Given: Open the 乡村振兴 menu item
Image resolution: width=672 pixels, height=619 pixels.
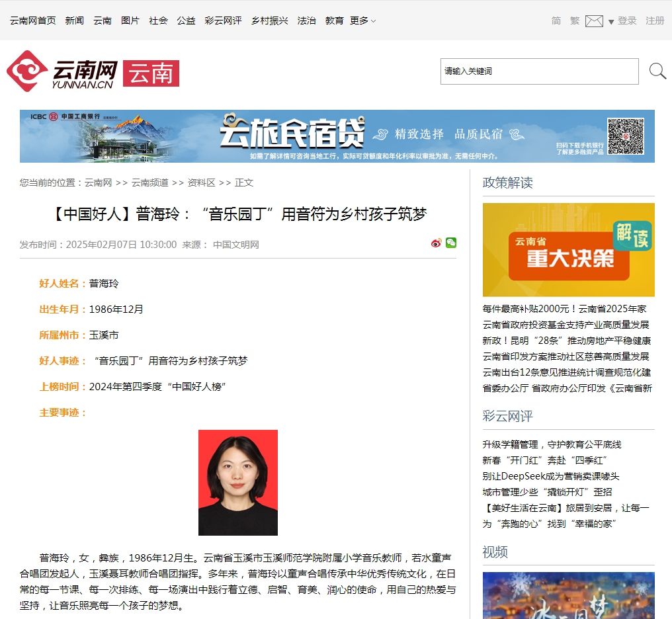Looking at the screenshot, I should pos(269,21).
